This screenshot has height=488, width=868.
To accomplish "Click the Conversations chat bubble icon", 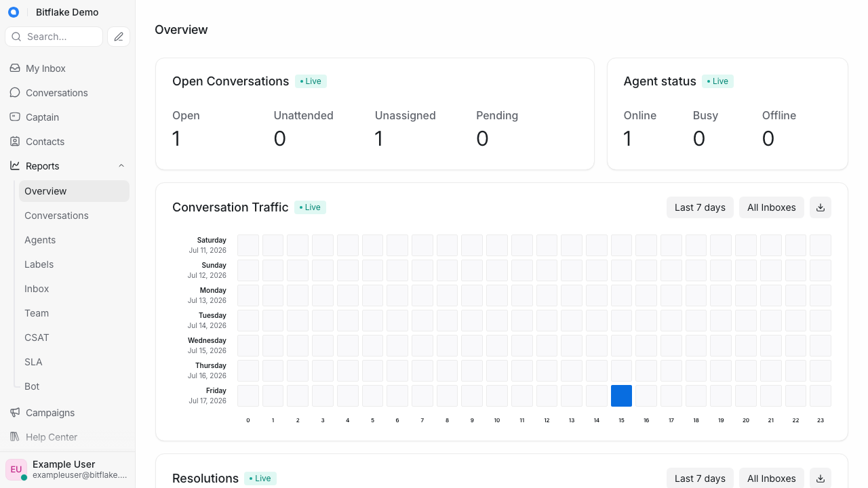I will click(x=15, y=93).
